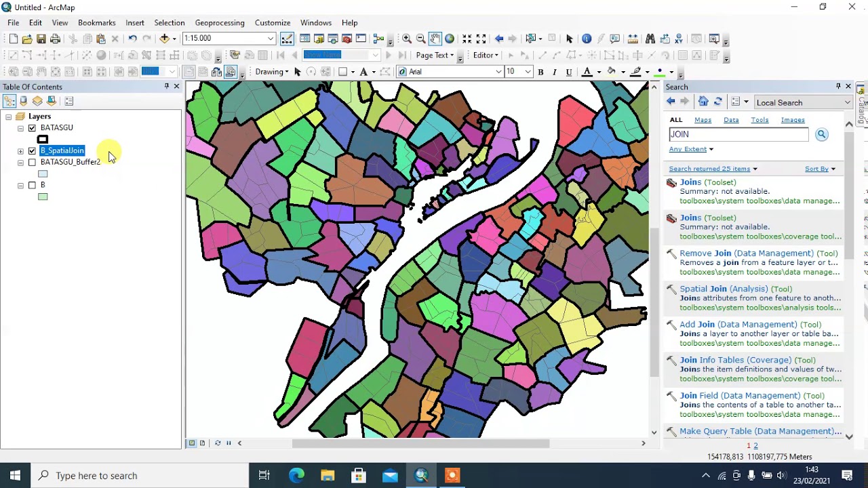Click the Add Data toolbar icon
The image size is (868, 488).
click(165, 39)
